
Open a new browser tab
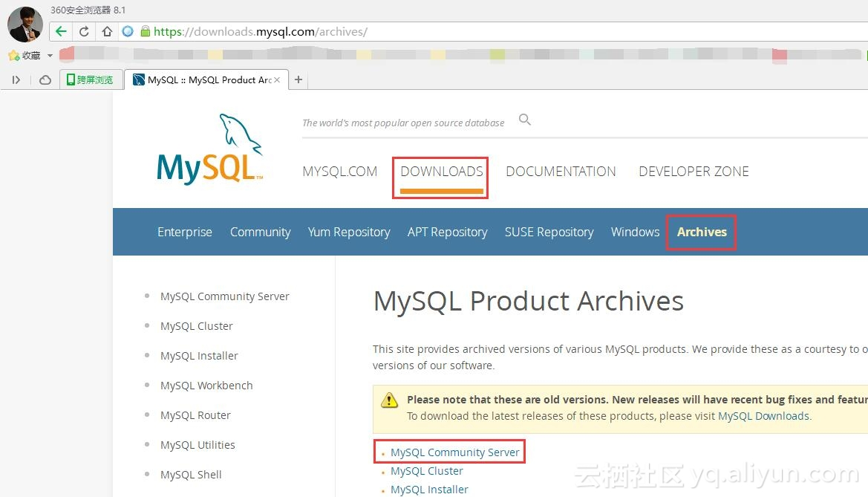click(298, 79)
